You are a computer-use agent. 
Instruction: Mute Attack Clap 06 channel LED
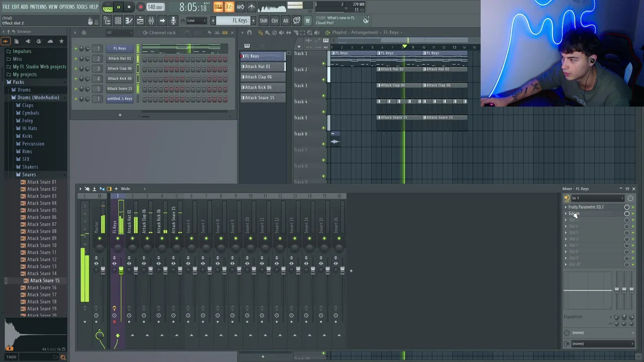(76, 68)
